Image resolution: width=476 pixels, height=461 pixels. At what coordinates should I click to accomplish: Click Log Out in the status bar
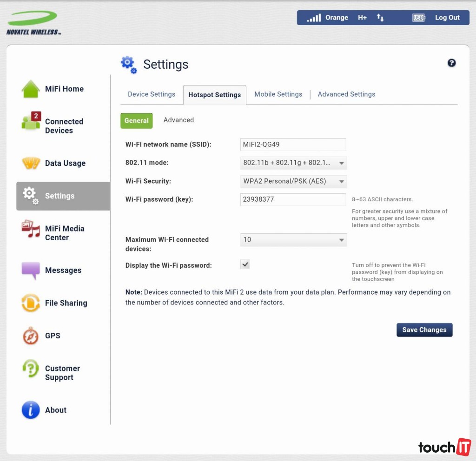click(447, 18)
